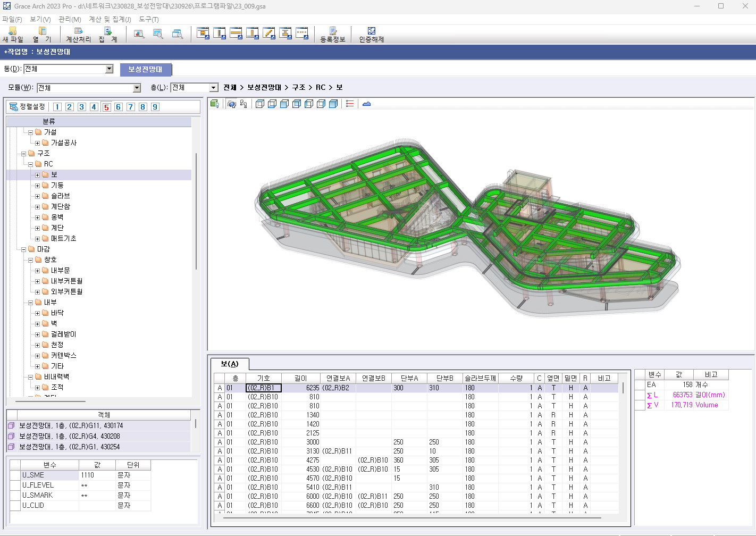Toggle sort level 6 button
Viewport: 756px width, 536px height.
(119, 107)
